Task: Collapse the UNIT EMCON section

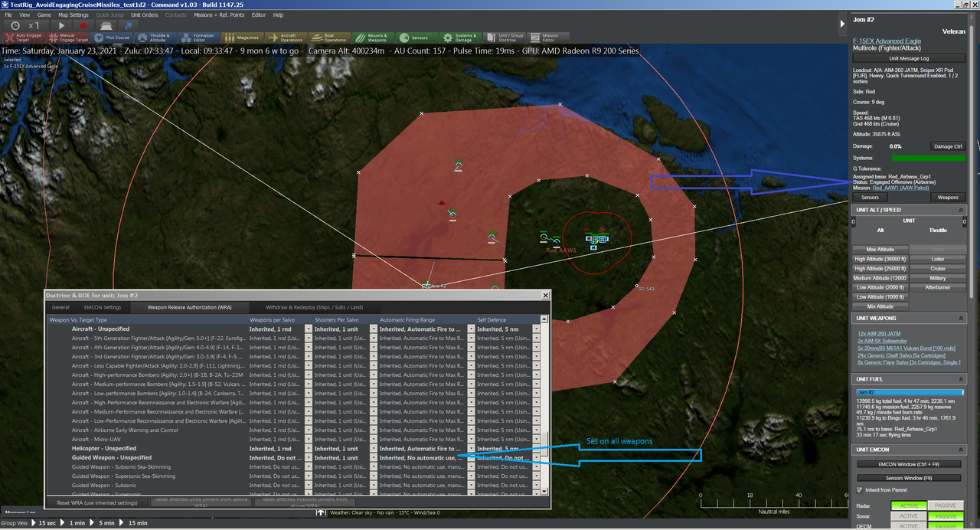Action: point(962,450)
